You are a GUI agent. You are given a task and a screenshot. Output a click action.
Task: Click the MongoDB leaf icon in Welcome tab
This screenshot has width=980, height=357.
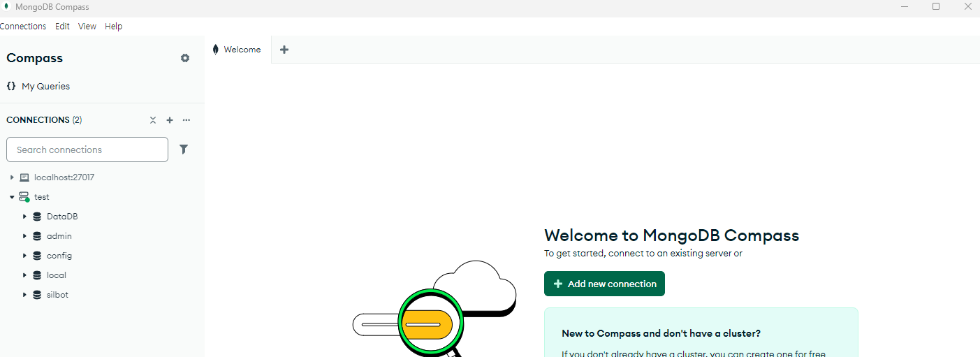click(x=217, y=50)
